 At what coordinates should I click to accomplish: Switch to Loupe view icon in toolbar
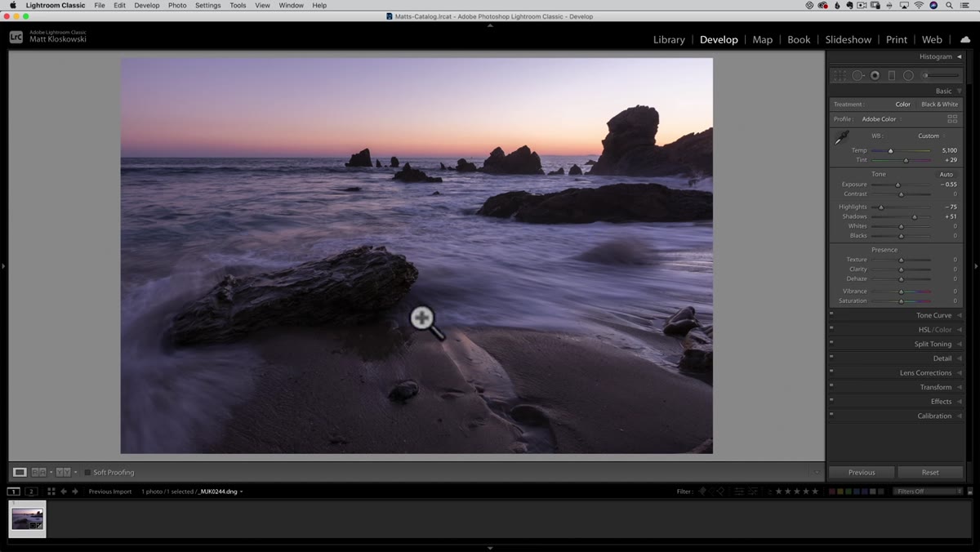coord(20,472)
